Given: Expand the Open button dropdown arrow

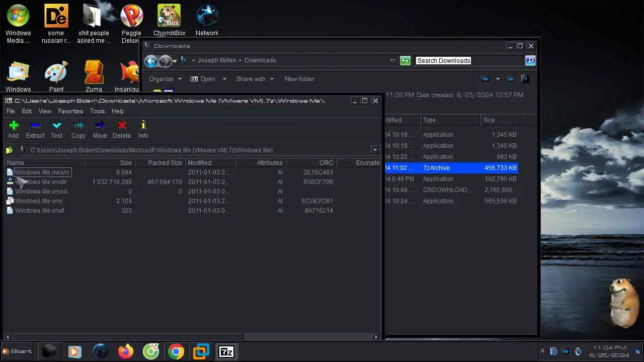Looking at the screenshot, I should coord(224,79).
